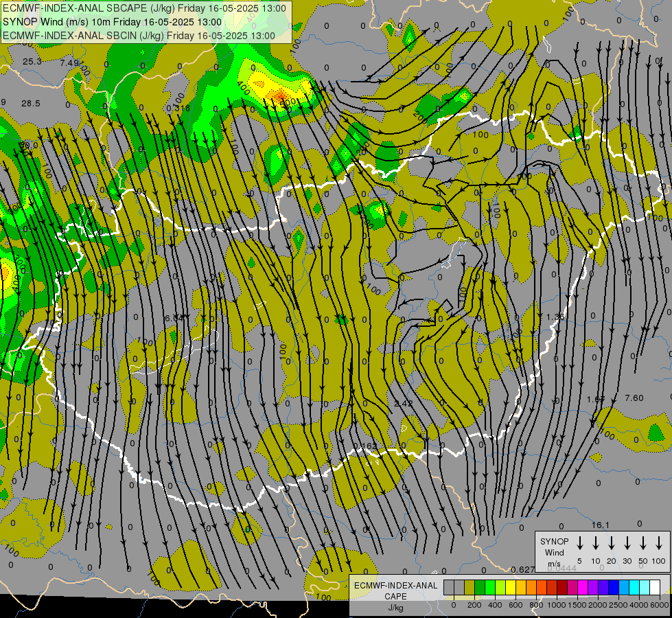Image resolution: width=672 pixels, height=618 pixels.
Task: Click the 1500 tick label in CAPE legend
Action: point(577,605)
